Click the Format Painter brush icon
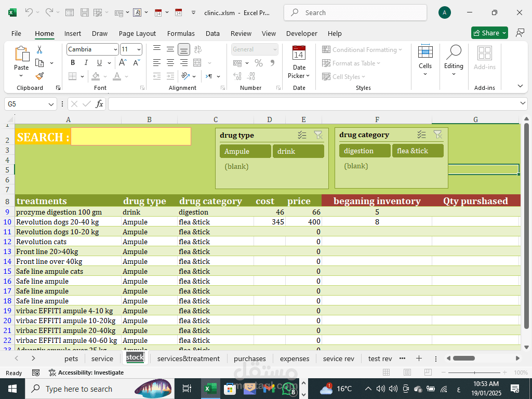The image size is (532, 399). tap(39, 76)
